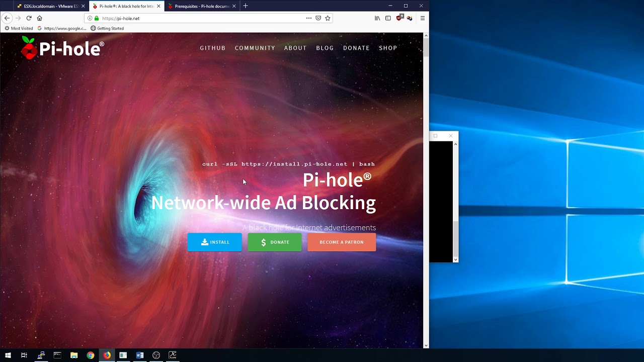Open the SHOP nav link

[x=388, y=48]
